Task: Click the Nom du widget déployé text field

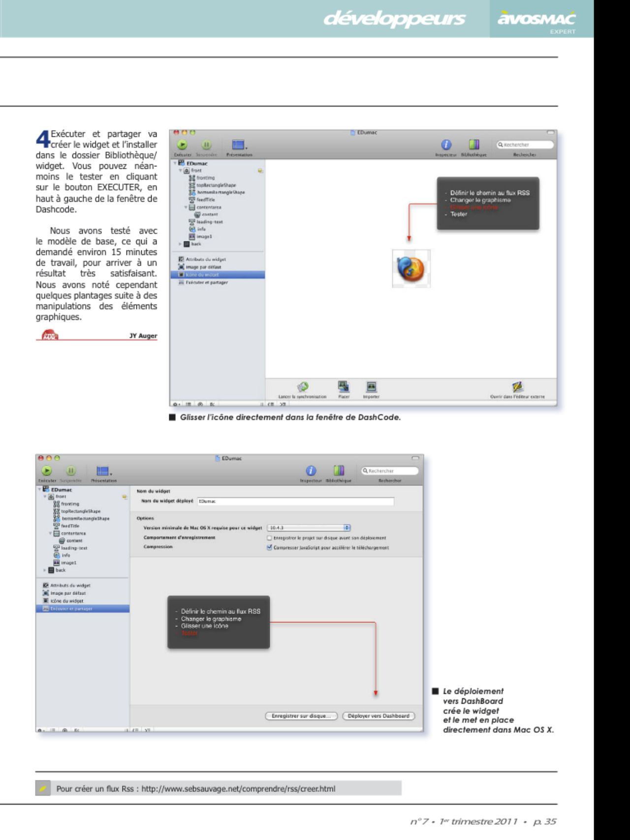Action: point(296,501)
